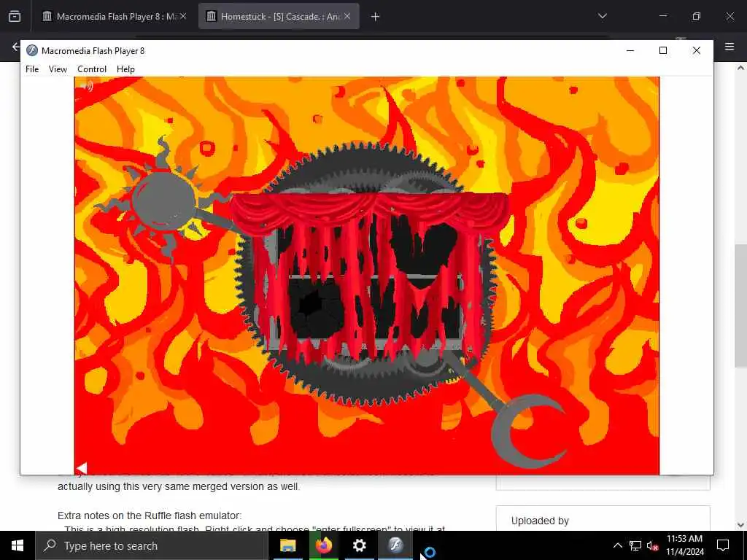Click the 'Extra notes on the Ruffle flash emulator' text
747x560 pixels.
(150, 516)
